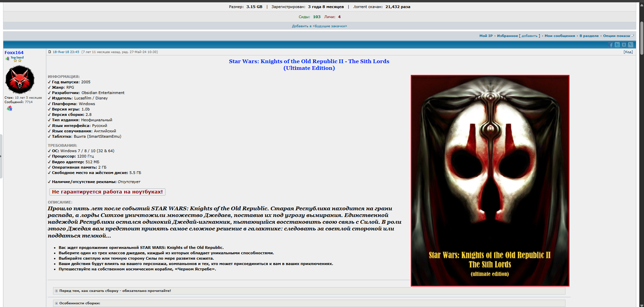The width and height of the screenshot is (644, 307).
Task: Click the leechers count '4'
Action: point(339,17)
